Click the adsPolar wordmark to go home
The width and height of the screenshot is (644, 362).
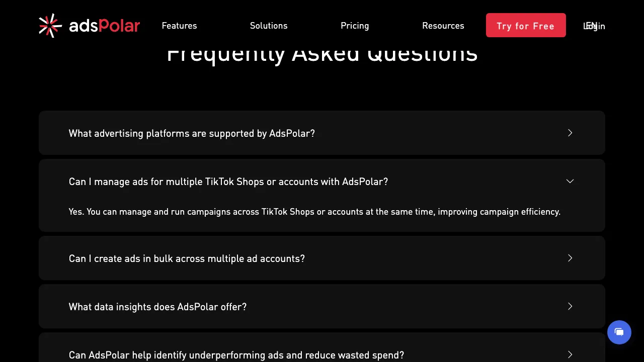(105, 25)
